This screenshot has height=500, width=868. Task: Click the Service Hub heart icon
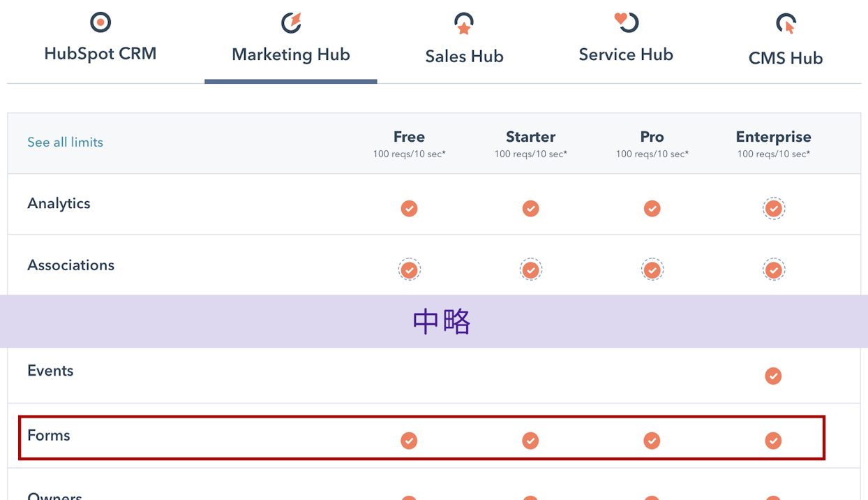tap(626, 22)
